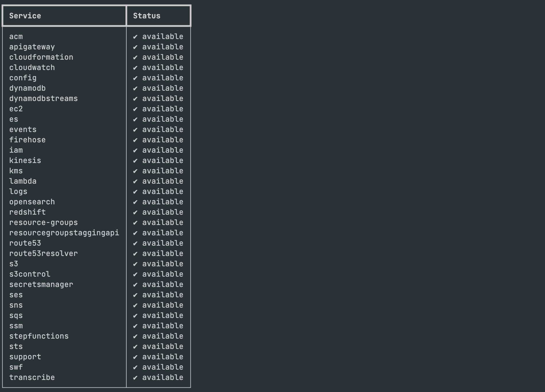
Task: Click the checkmark in the transcribe row
Action: (x=135, y=378)
